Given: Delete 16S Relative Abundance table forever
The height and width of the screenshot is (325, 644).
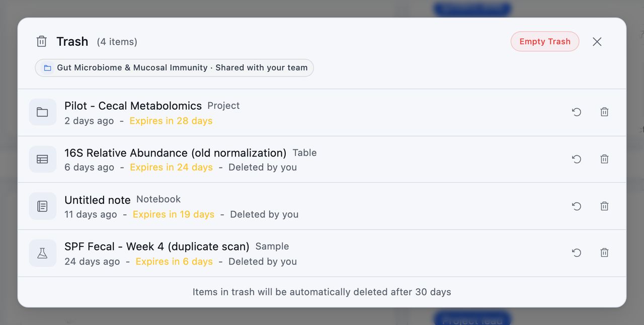Looking at the screenshot, I should click(x=604, y=159).
